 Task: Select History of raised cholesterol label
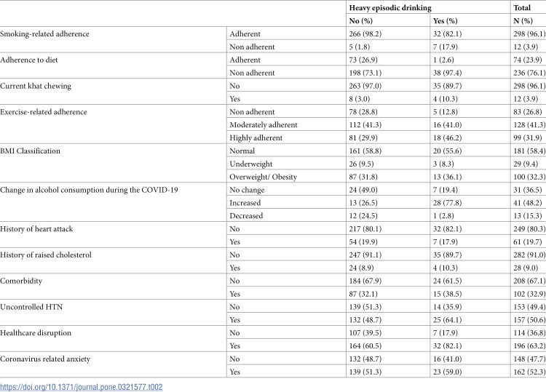click(46, 255)
